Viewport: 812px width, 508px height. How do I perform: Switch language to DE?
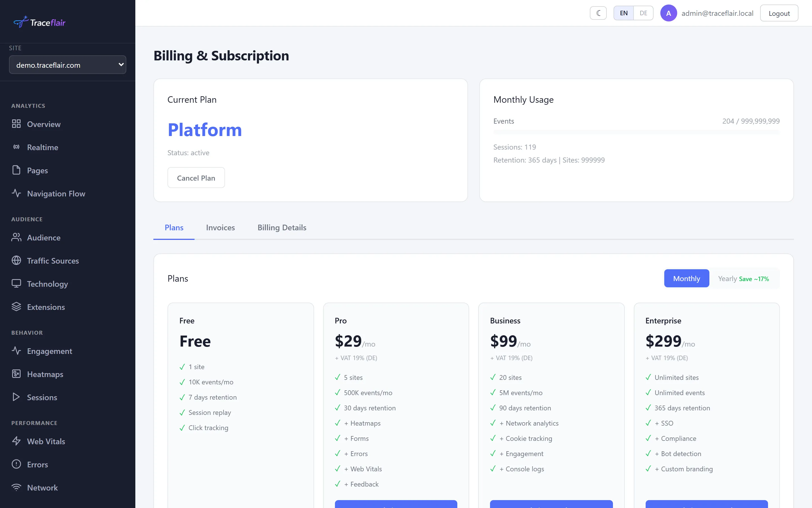click(643, 13)
